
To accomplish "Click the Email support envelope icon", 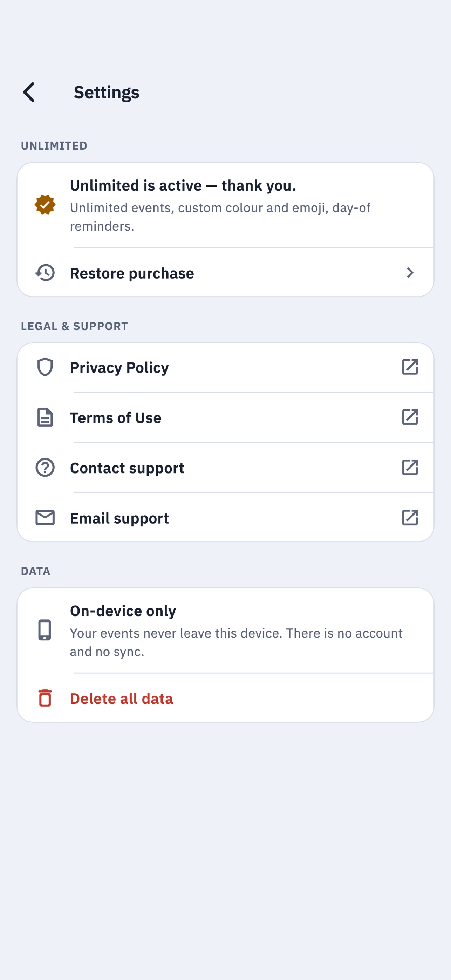I will coord(45,518).
